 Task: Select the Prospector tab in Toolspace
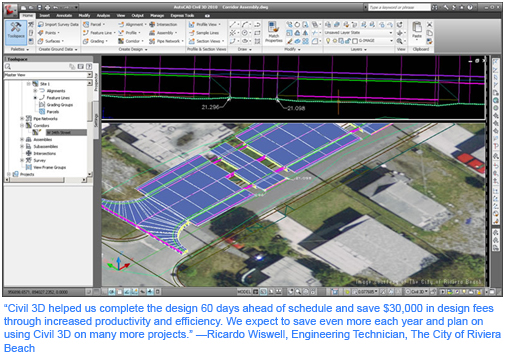pyautogui.click(x=96, y=82)
